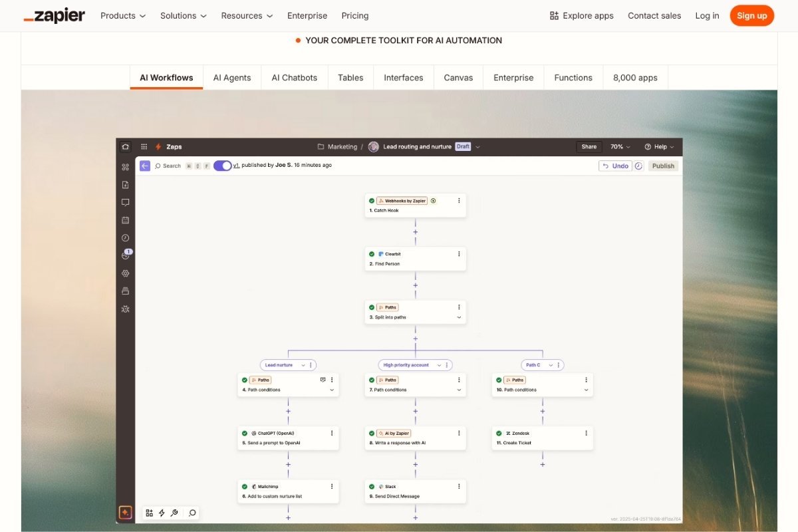Open the 70% zoom dropdown
This screenshot has width=798, height=532.
pos(620,147)
